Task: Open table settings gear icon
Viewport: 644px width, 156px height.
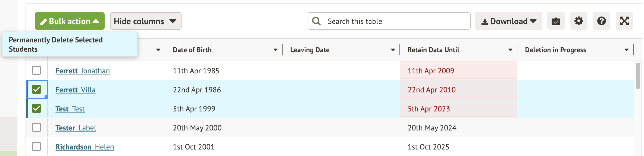Action: click(x=579, y=21)
